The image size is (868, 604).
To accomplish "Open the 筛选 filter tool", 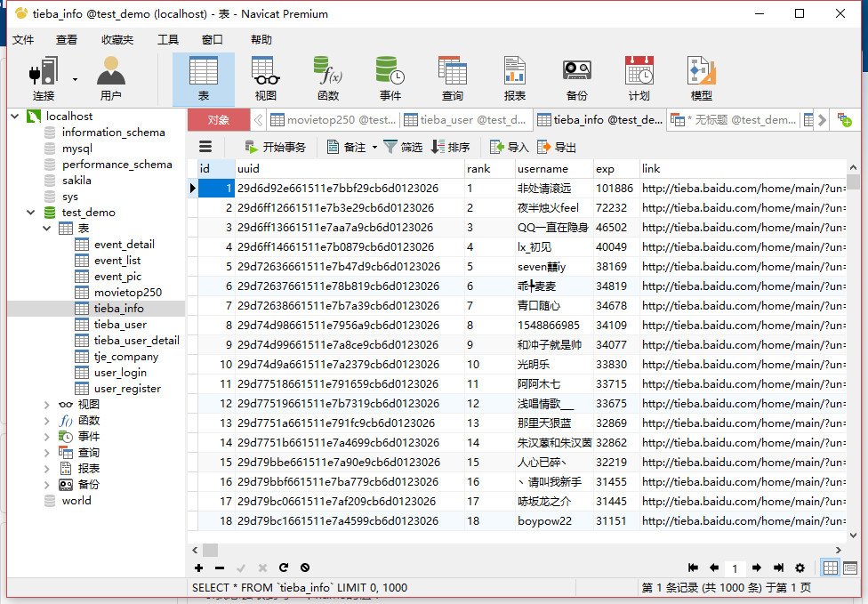I will 403,148.
